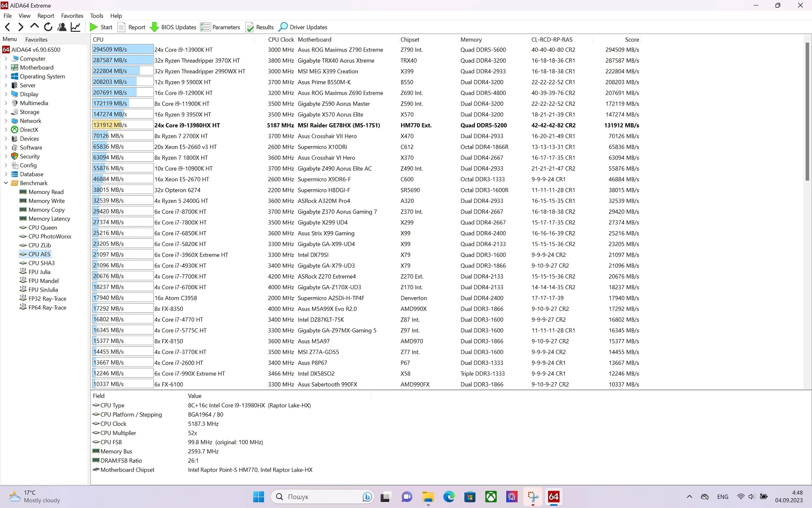The height and width of the screenshot is (508, 812).
Task: Go up one level with the up arrow icon
Action: pos(34,27)
